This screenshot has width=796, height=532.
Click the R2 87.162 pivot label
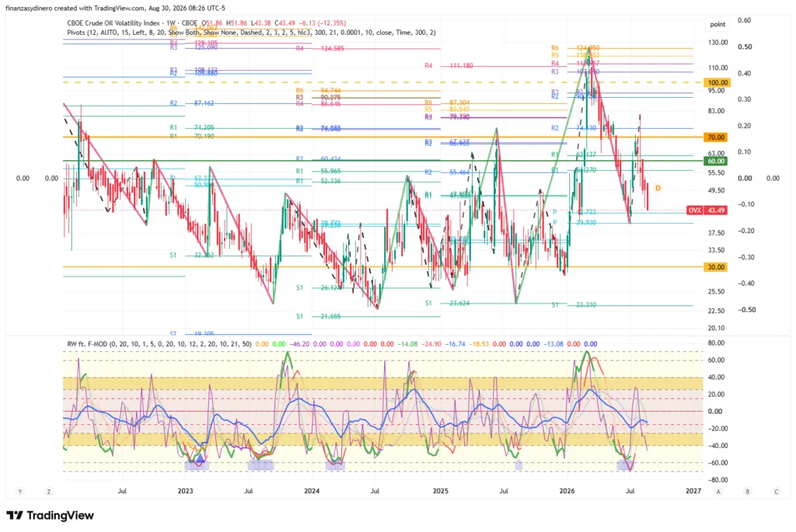pyautogui.click(x=192, y=103)
